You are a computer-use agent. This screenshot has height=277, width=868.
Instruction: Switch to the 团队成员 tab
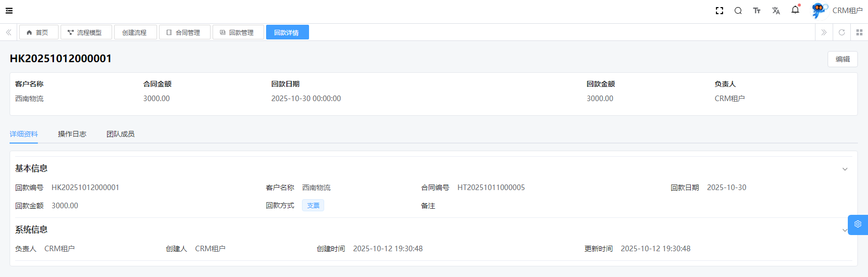121,134
